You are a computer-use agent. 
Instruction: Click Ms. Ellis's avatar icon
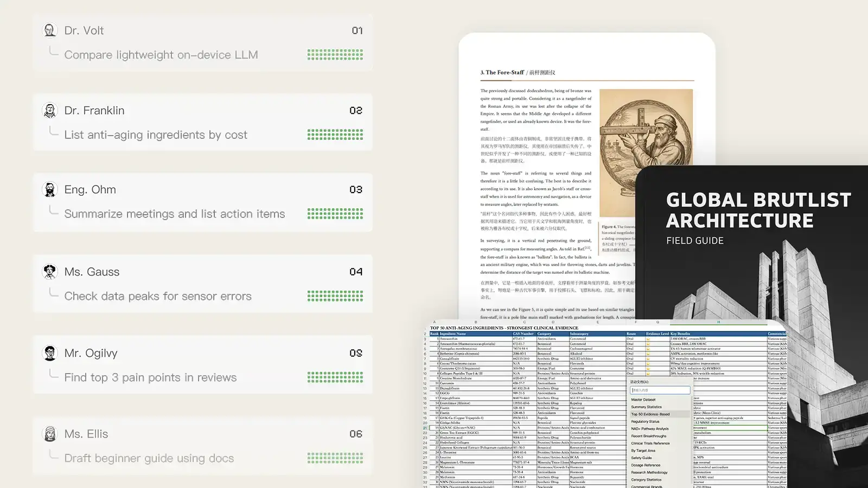50,434
